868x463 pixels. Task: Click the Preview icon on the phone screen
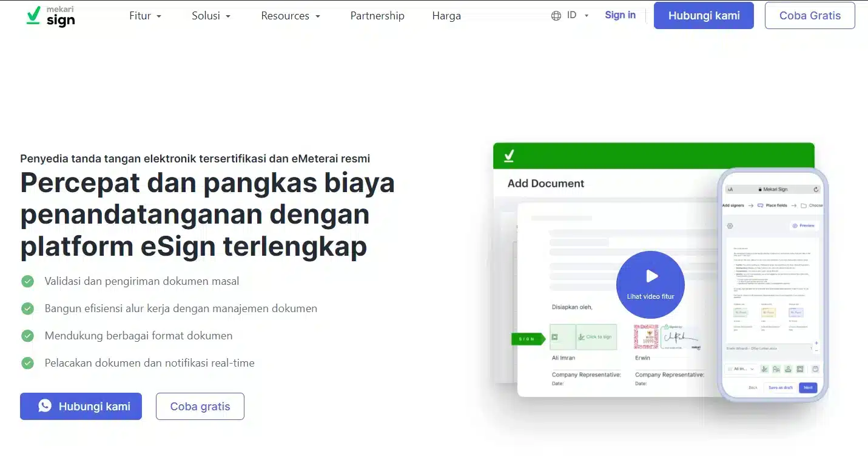pyautogui.click(x=795, y=225)
